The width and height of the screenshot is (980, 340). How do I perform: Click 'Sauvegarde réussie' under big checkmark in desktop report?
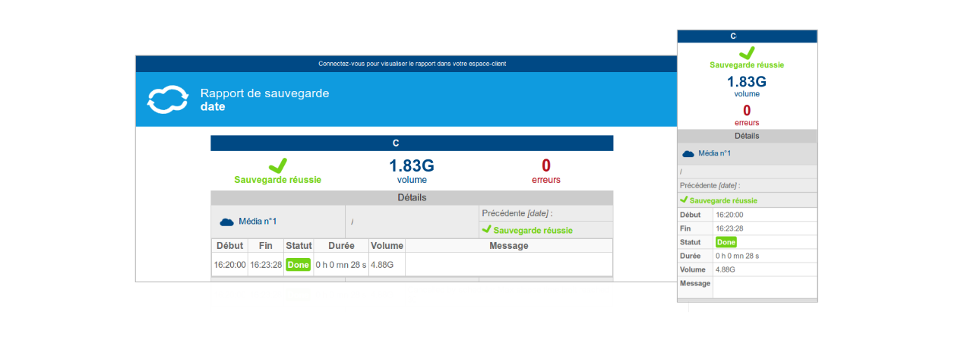pyautogui.click(x=278, y=180)
